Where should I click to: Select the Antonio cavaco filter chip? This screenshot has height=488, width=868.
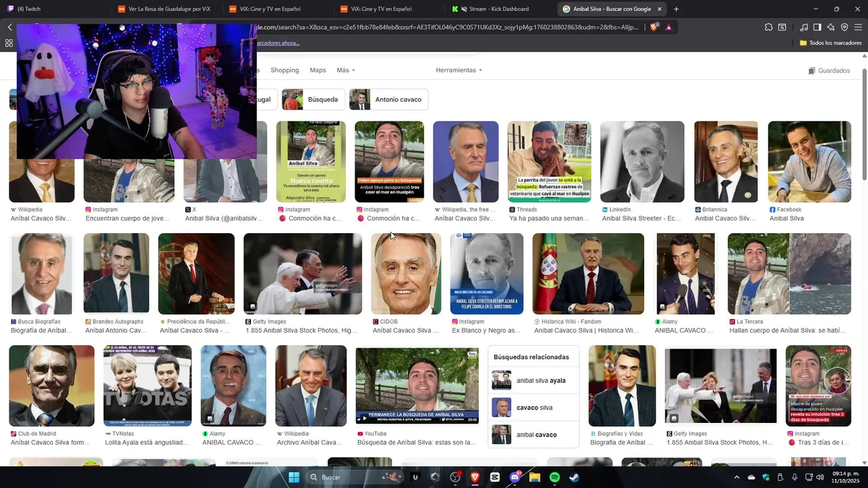(389, 99)
